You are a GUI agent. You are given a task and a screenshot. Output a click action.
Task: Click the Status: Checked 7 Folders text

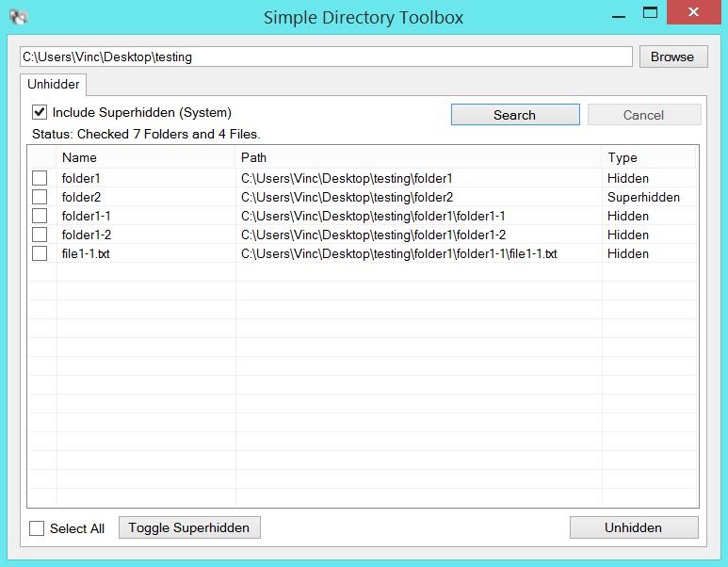coord(146,134)
